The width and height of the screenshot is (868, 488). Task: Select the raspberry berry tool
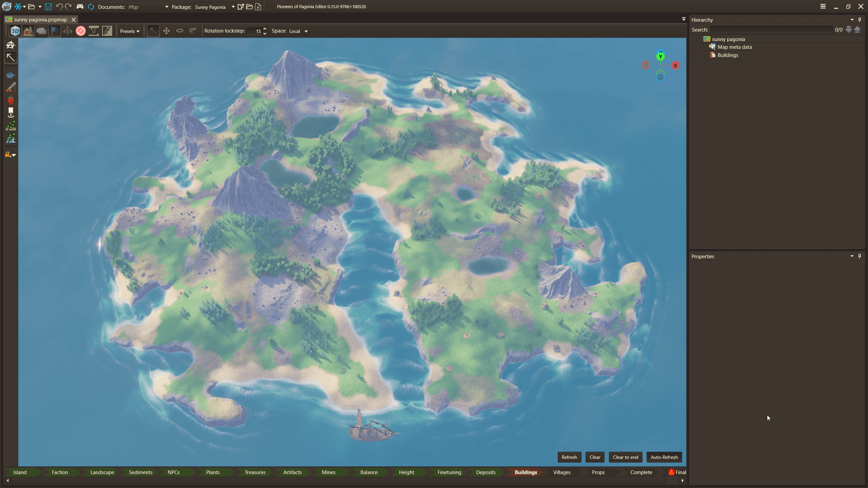click(10, 100)
